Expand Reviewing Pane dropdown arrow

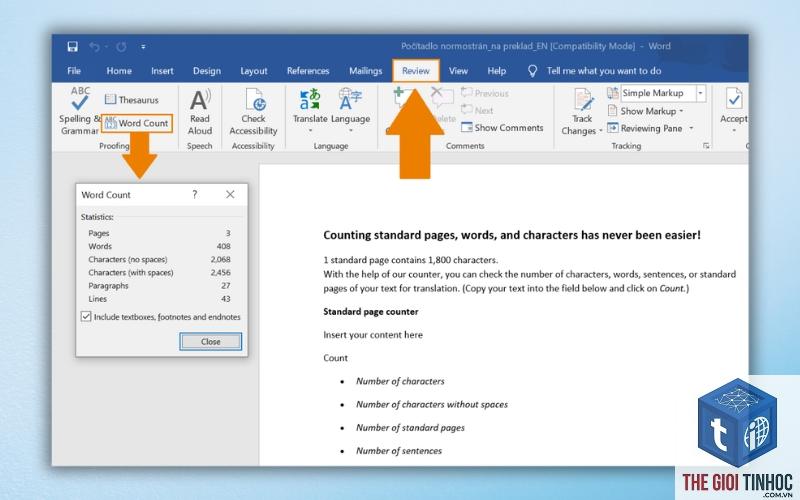click(x=691, y=128)
